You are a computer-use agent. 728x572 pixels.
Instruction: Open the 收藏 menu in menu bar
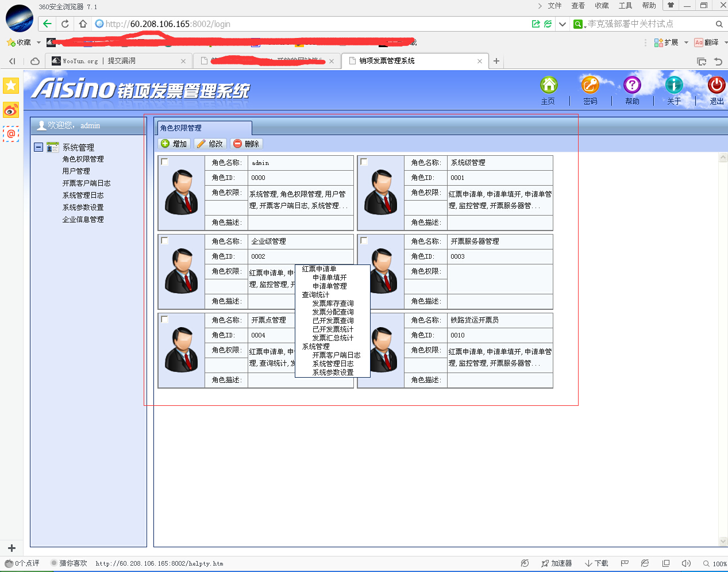(x=602, y=6)
